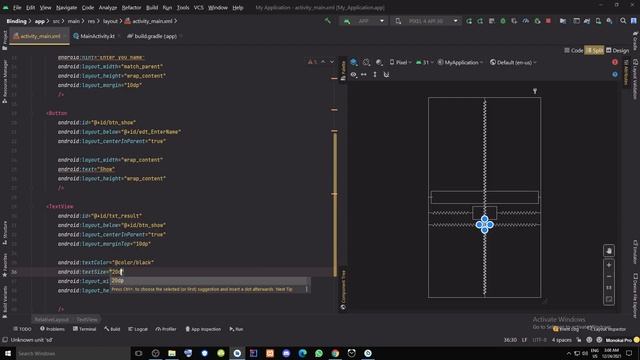Switch editor to Split view
The image size is (640, 360).
(x=594, y=50)
